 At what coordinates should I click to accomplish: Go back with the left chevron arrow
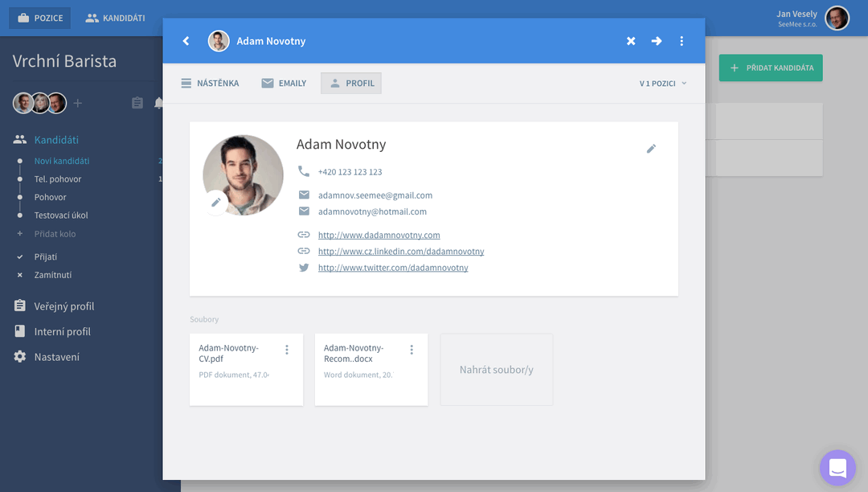[x=186, y=41]
